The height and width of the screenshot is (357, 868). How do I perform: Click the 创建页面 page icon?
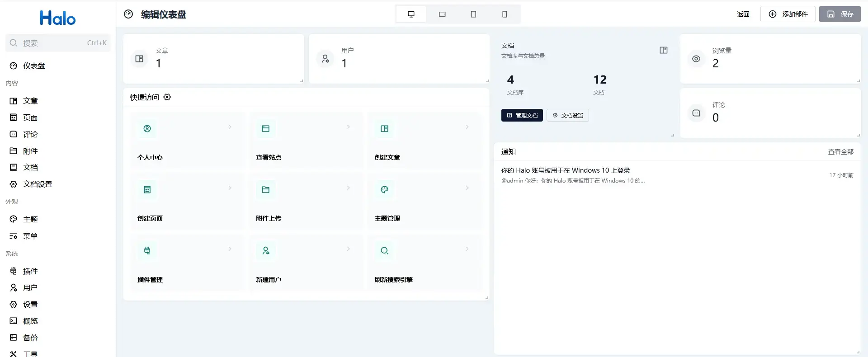coord(147,190)
